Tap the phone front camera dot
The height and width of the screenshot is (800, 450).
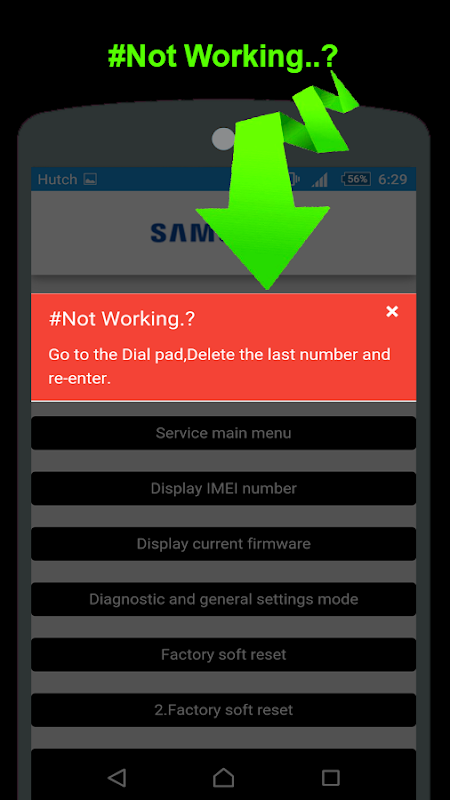pyautogui.click(x=223, y=139)
